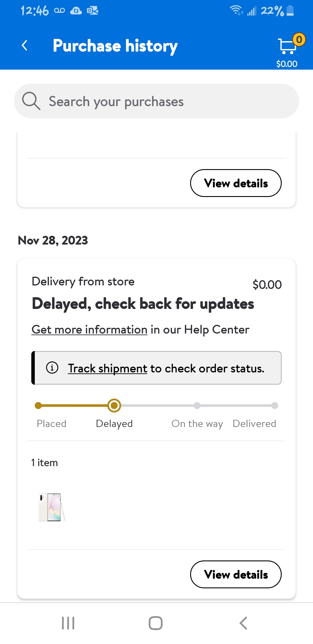Open the Get more information link

(89, 330)
